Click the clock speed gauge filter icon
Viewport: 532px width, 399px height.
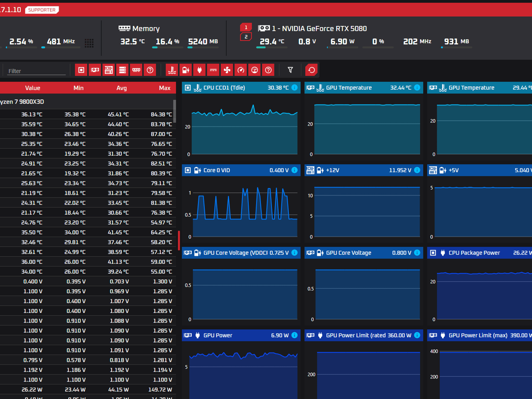[241, 70]
